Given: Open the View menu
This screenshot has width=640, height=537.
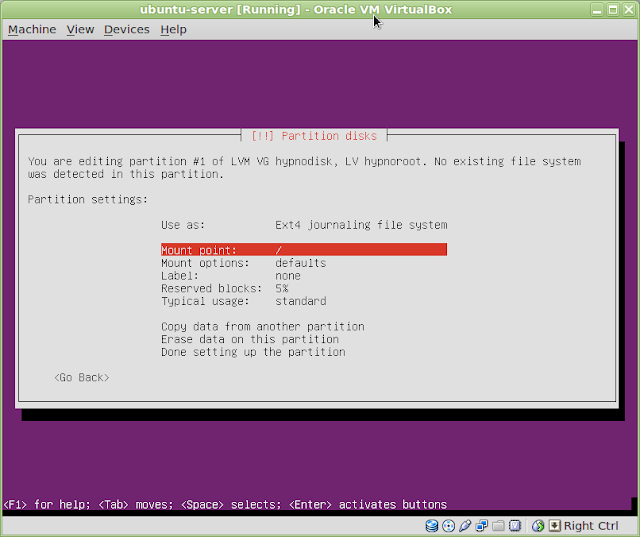Looking at the screenshot, I should pyautogui.click(x=80, y=29).
